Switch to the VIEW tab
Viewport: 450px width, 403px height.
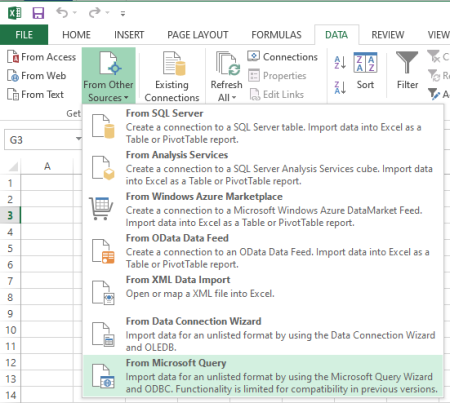(438, 35)
